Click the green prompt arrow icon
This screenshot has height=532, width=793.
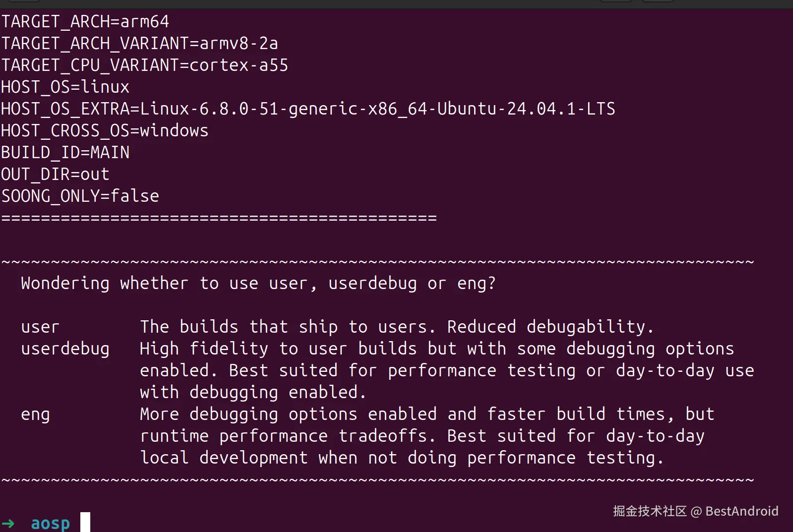pyautogui.click(x=8, y=523)
